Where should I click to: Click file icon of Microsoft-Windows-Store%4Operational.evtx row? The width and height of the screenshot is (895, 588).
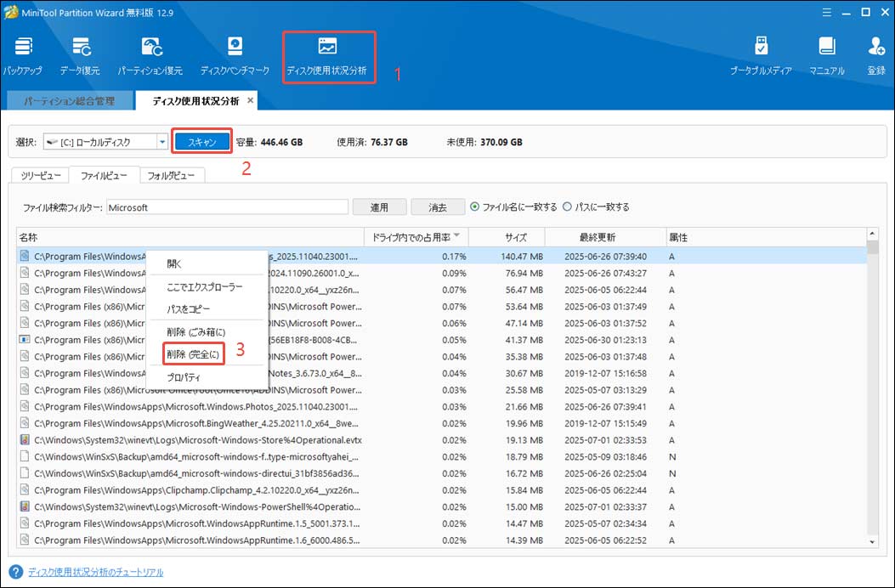25,440
